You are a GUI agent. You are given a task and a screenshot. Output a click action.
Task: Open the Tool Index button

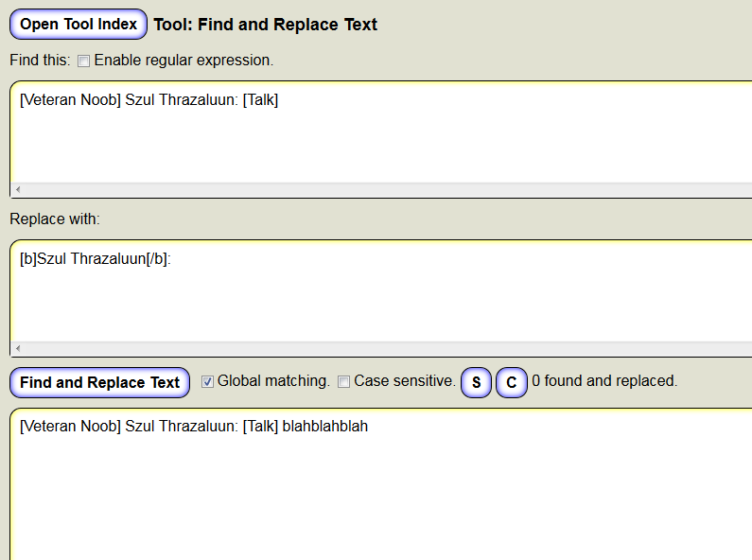79,24
